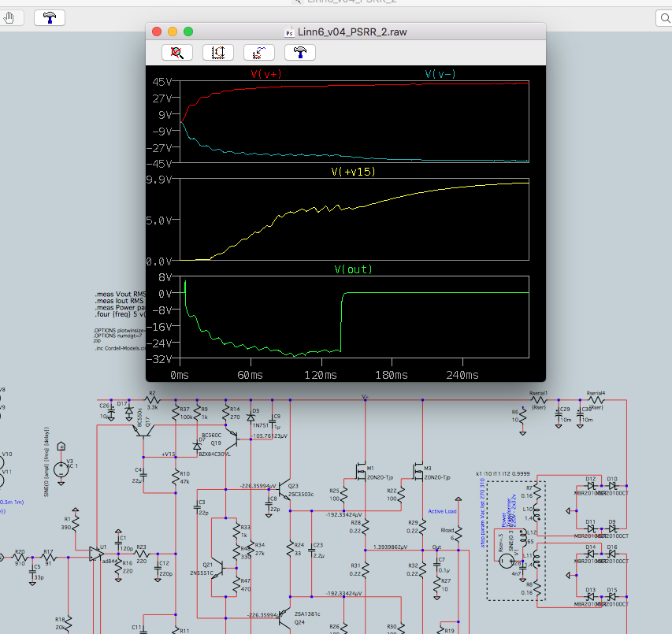Viewport: 672px width, 634px height.
Task: Click the 9.9V axis label in the middle pane
Action: pyautogui.click(x=159, y=180)
